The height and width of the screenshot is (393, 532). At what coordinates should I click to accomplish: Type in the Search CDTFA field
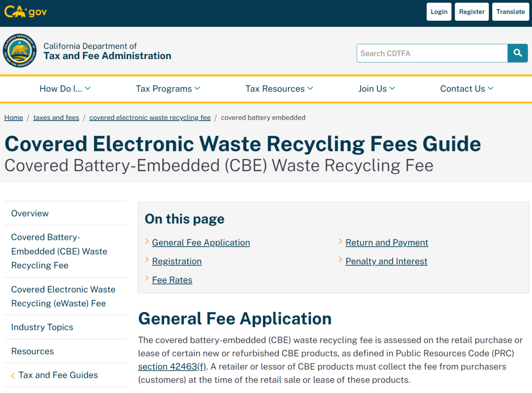432,53
